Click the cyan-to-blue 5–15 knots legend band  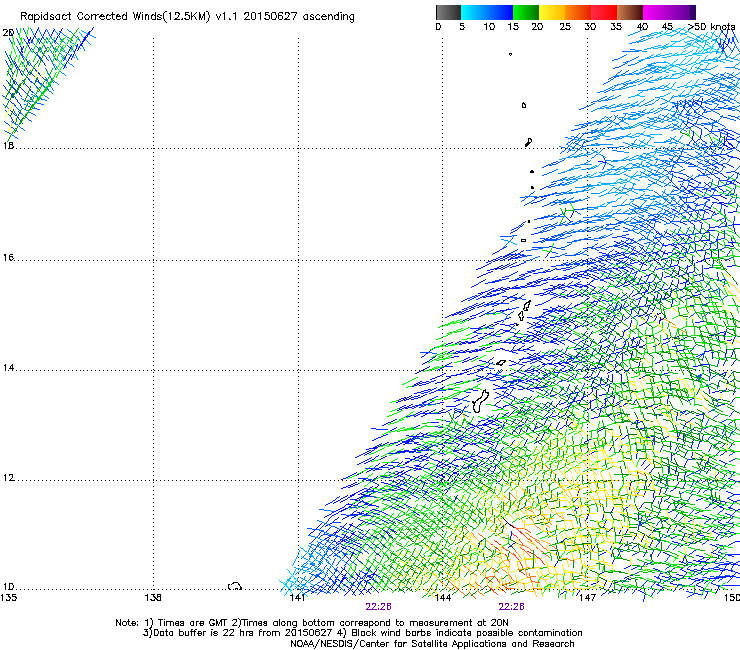click(487, 12)
